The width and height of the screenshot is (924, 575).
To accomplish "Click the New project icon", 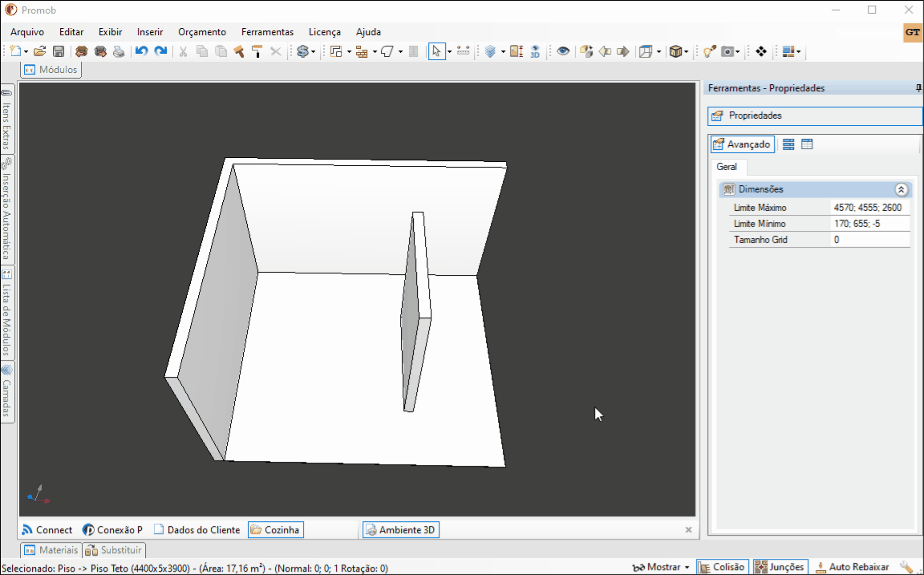I will point(16,51).
